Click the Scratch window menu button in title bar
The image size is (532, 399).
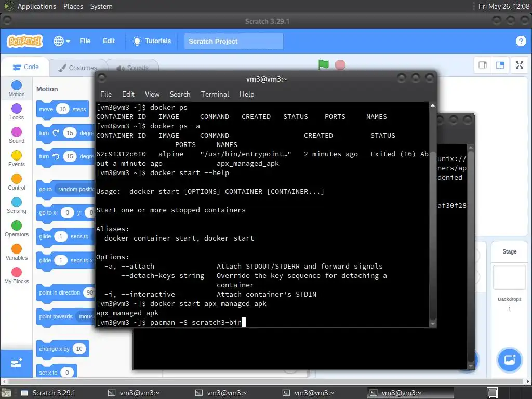pyautogui.click(x=7, y=20)
